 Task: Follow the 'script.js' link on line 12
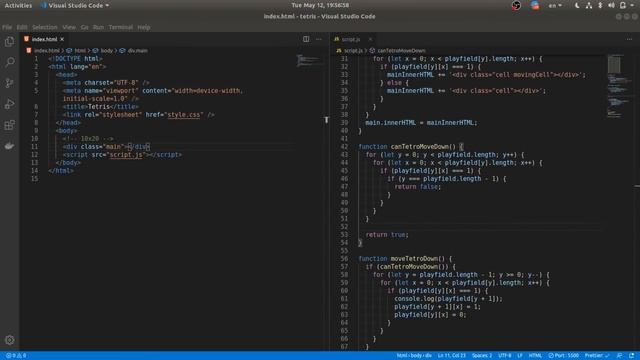click(126, 155)
